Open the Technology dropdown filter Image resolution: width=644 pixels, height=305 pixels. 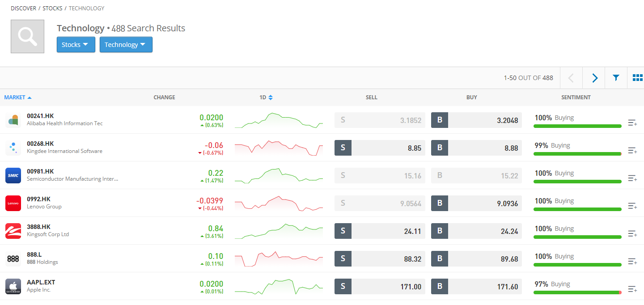(126, 45)
